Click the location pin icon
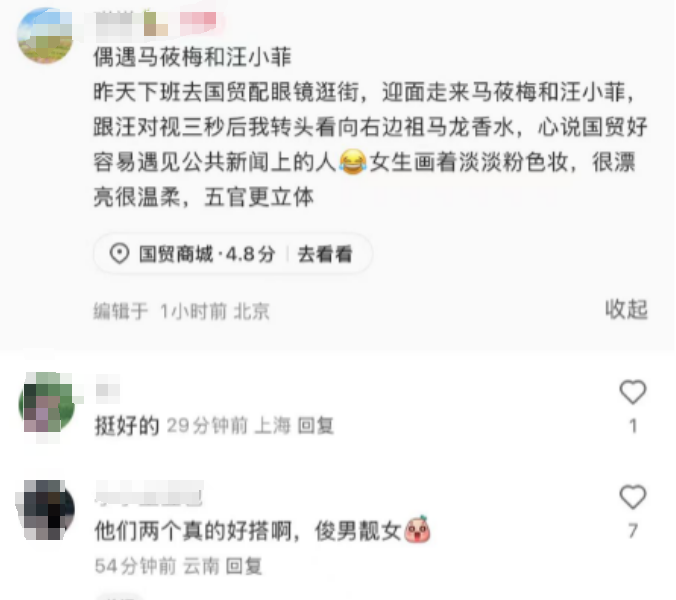The height and width of the screenshot is (600, 676). coord(119,253)
